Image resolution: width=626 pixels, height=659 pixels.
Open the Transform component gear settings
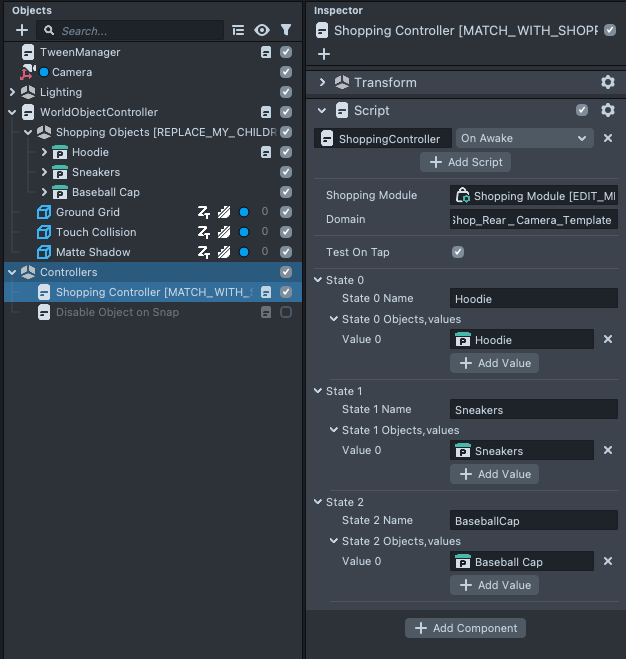coord(607,82)
